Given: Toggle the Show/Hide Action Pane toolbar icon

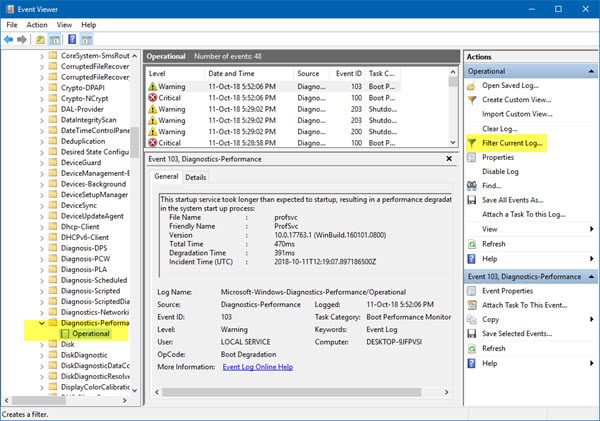Looking at the screenshot, I should [x=87, y=39].
